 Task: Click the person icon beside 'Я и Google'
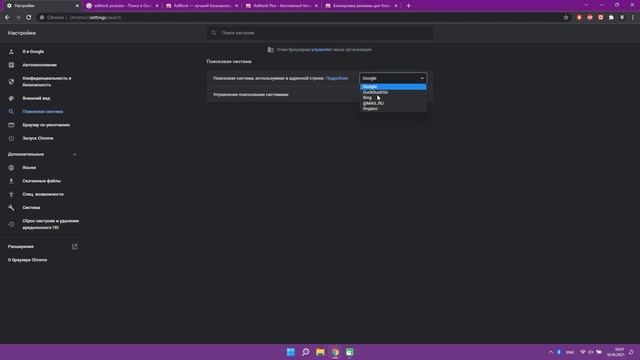[x=11, y=52]
